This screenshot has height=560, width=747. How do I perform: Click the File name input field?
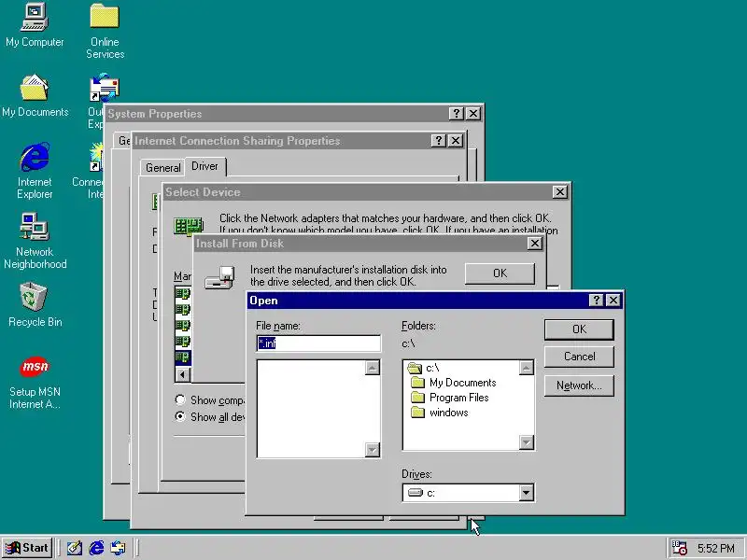pos(318,343)
